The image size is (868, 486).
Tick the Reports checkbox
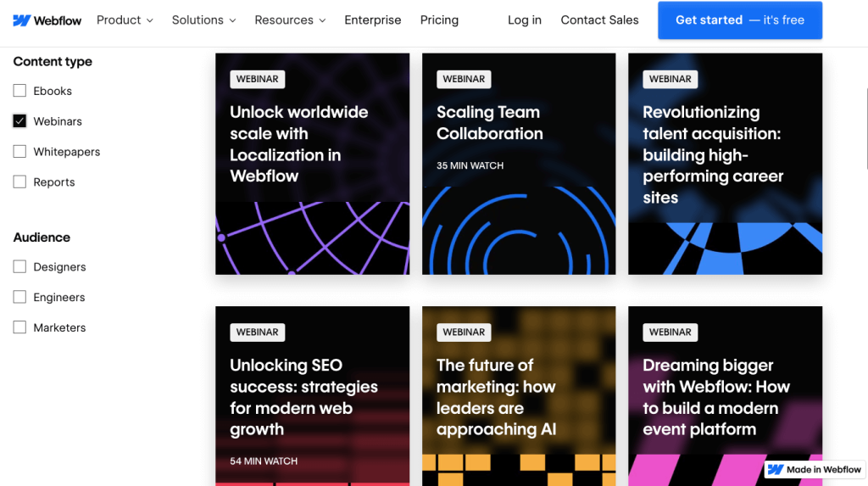(19, 182)
